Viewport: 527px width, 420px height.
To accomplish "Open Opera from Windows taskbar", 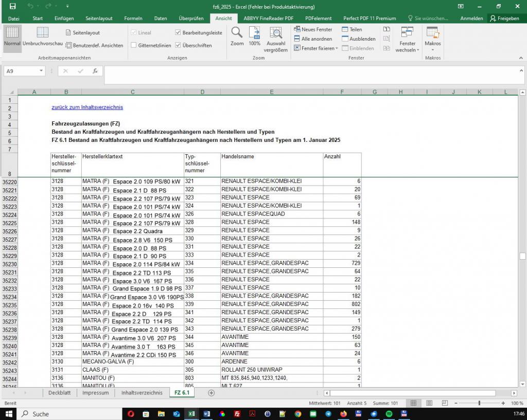I will tap(131, 414).
